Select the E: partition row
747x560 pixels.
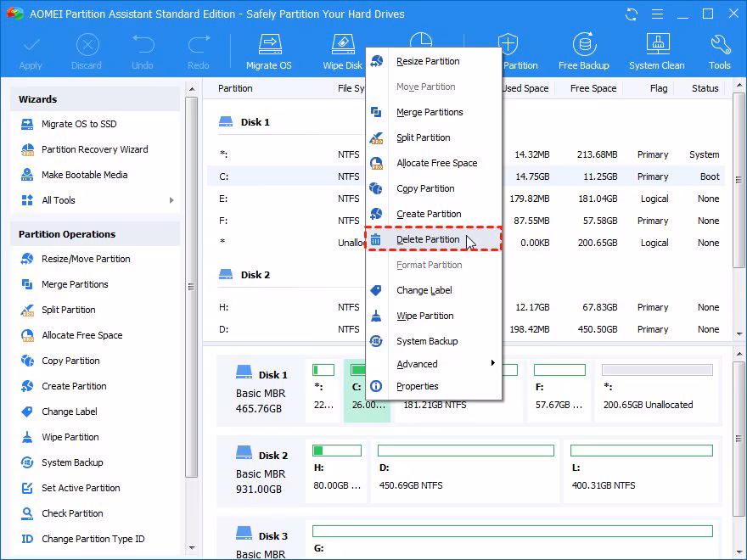(466, 199)
